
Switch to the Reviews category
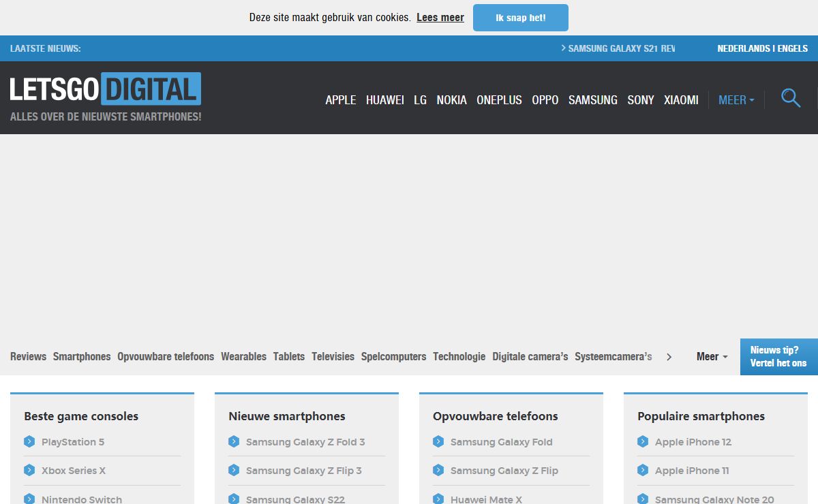pos(29,356)
